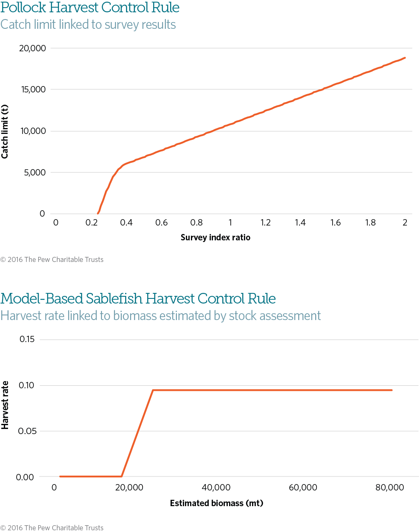The width and height of the screenshot is (420, 532).
Task: Click the 5,000 tick on the catch limit axis
Action: 35,173
